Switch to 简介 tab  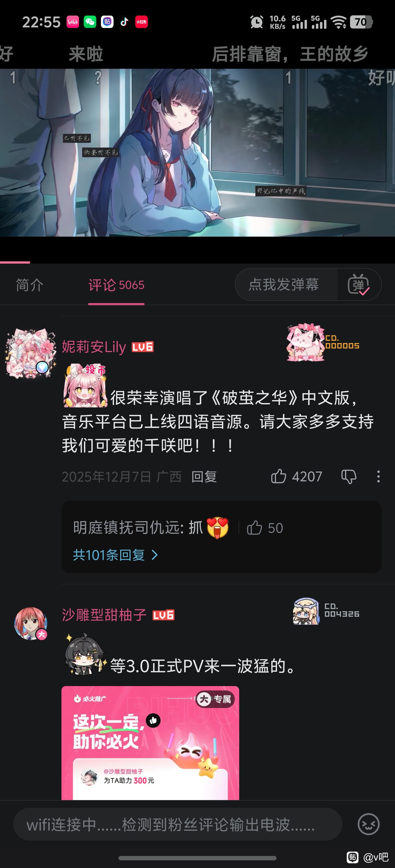[x=30, y=285]
